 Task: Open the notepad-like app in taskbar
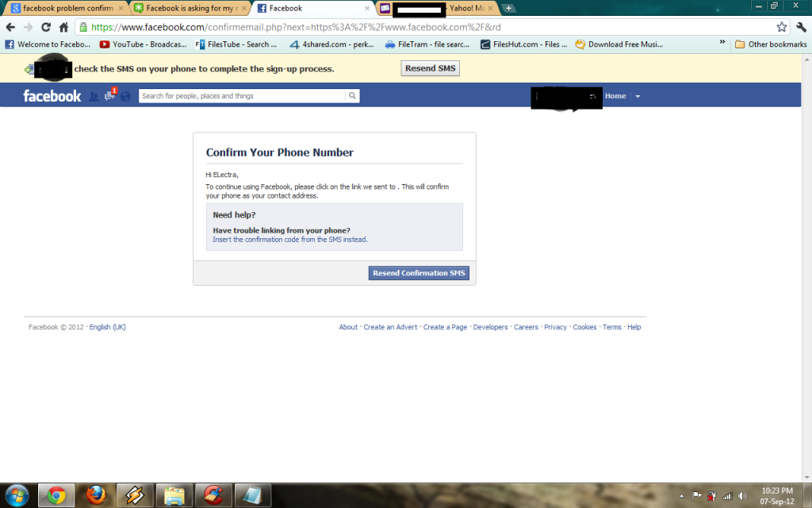253,495
